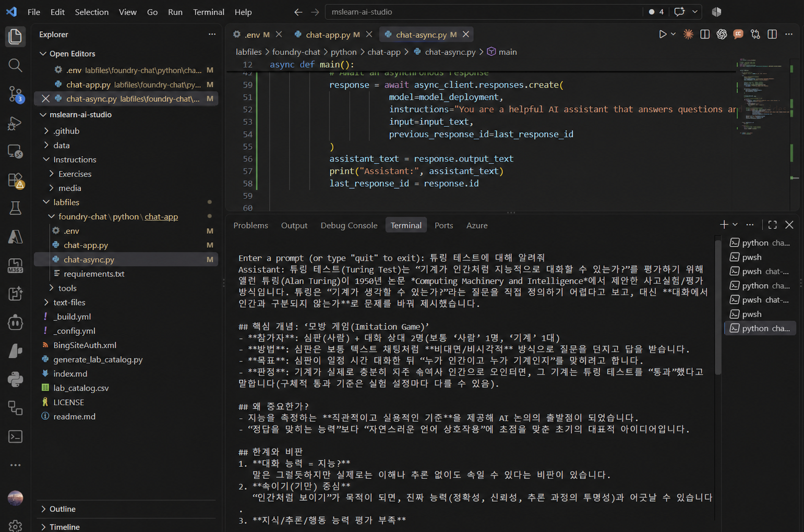Click the editor minimap preview
Viewport: 804px width, 532px height.
pos(762,96)
